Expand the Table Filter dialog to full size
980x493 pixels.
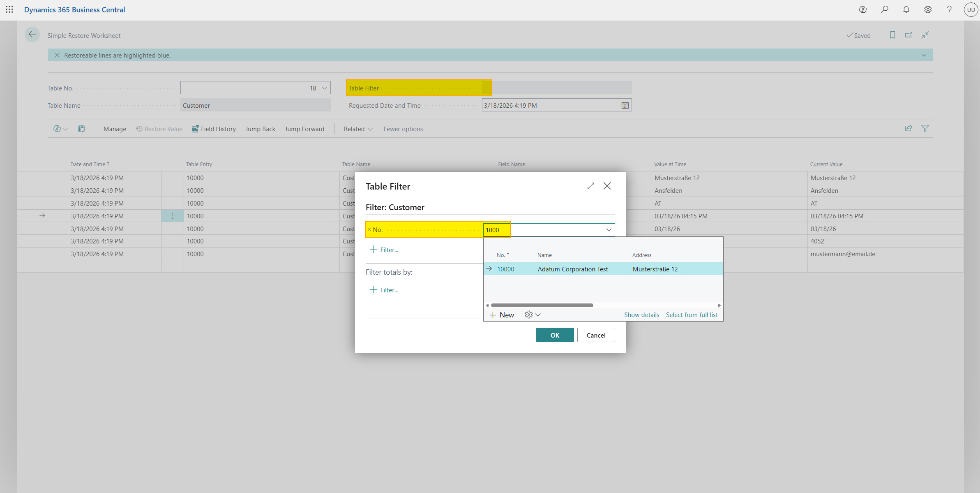click(x=590, y=186)
